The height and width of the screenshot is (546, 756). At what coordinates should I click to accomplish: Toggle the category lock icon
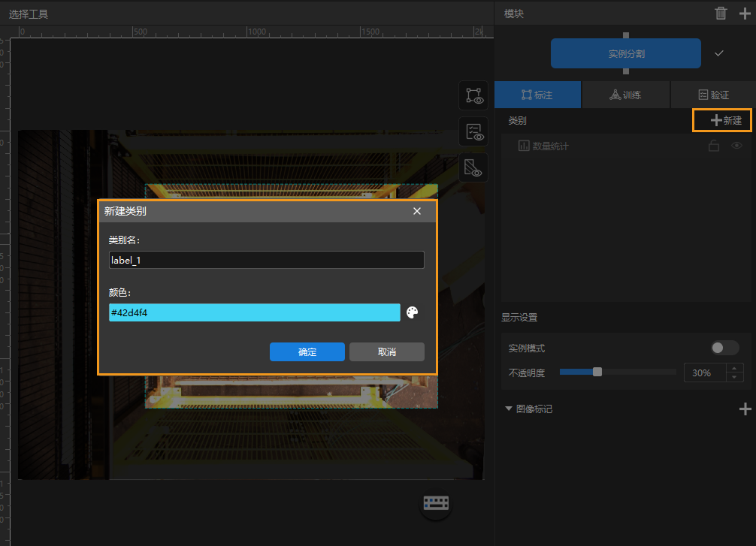(714, 146)
